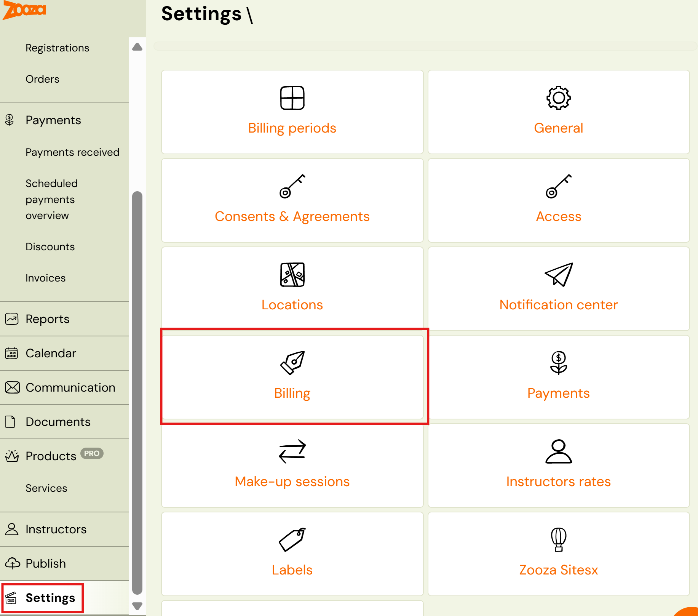Screen dimensions: 698x616
Task: Click the Zooza Sitesx balloon icon
Action: click(x=558, y=539)
